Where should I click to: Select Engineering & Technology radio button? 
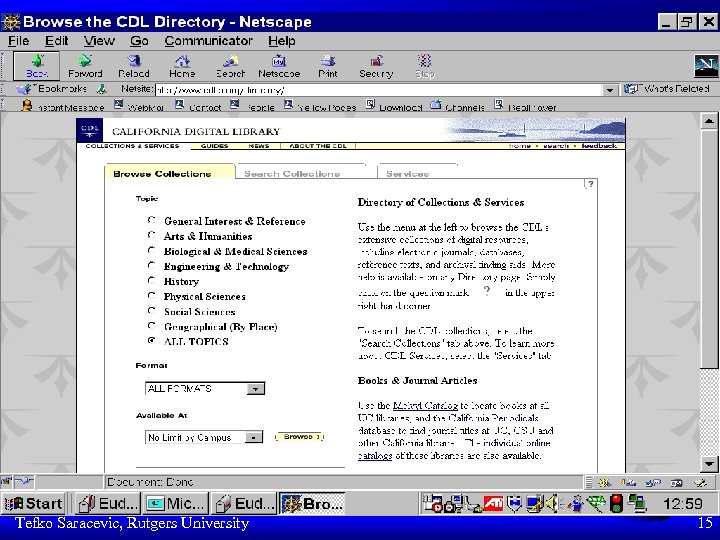[151, 265]
